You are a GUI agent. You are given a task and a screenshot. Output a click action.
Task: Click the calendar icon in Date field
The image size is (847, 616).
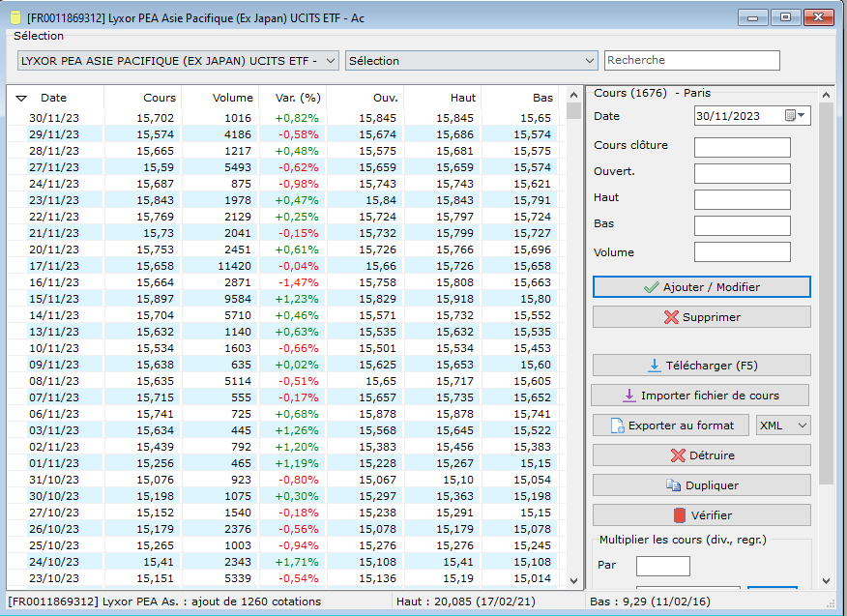(790, 116)
